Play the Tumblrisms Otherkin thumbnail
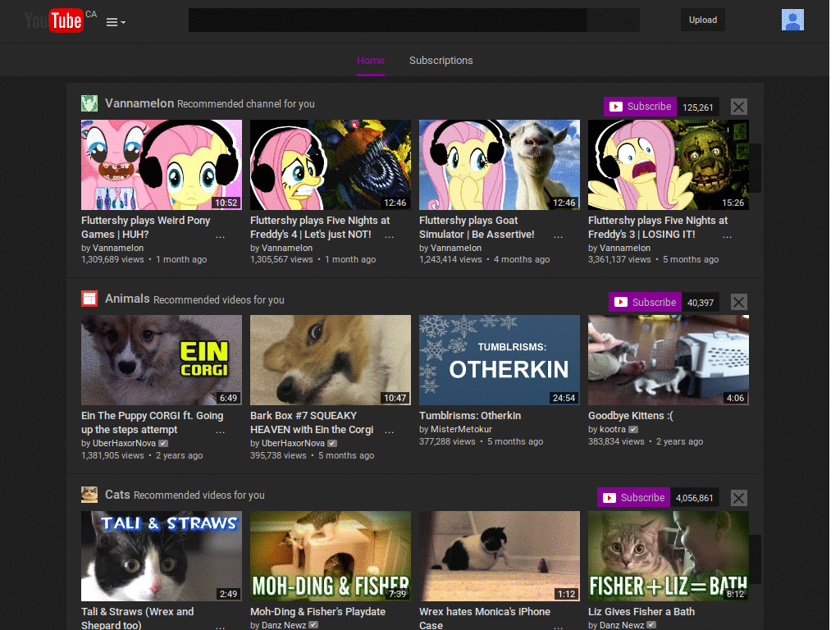840x630 pixels. 500,360
